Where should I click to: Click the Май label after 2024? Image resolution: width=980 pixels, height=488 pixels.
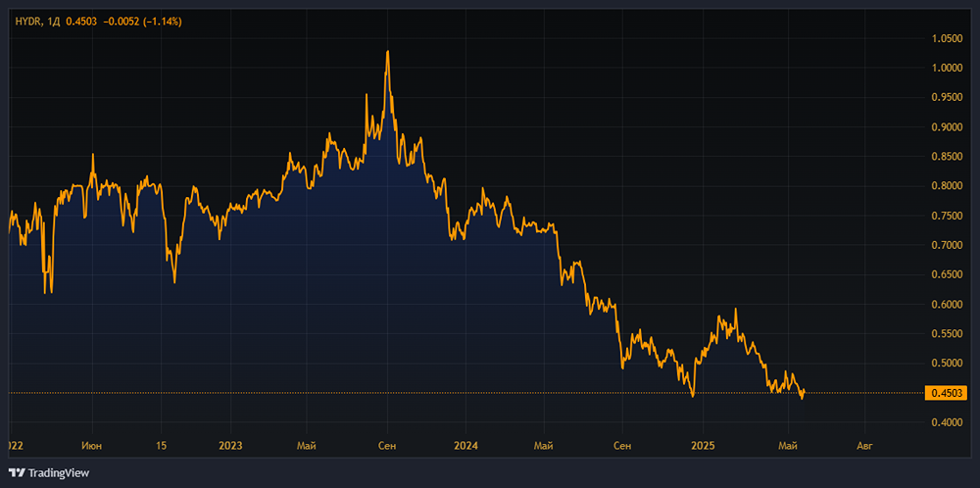[x=544, y=446]
